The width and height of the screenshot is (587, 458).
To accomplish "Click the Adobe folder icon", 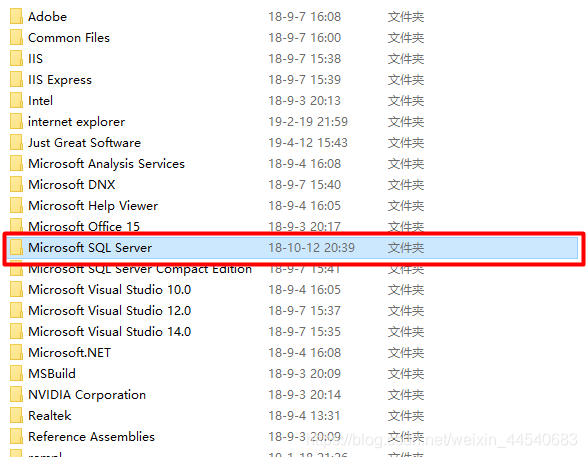I will click(16, 16).
